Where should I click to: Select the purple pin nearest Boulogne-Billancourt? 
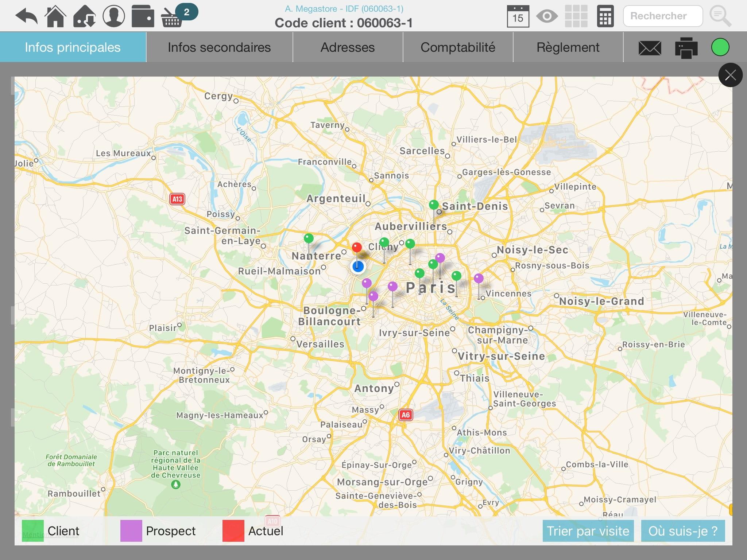[x=373, y=296]
